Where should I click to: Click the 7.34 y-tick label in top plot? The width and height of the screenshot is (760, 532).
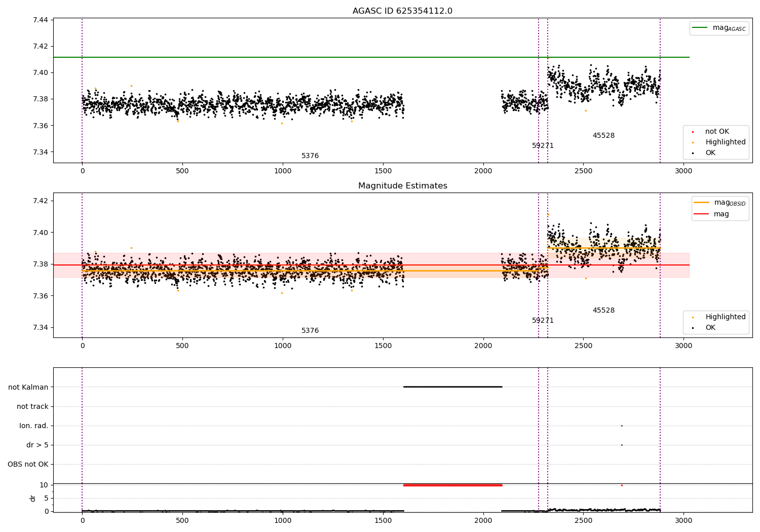(40, 152)
